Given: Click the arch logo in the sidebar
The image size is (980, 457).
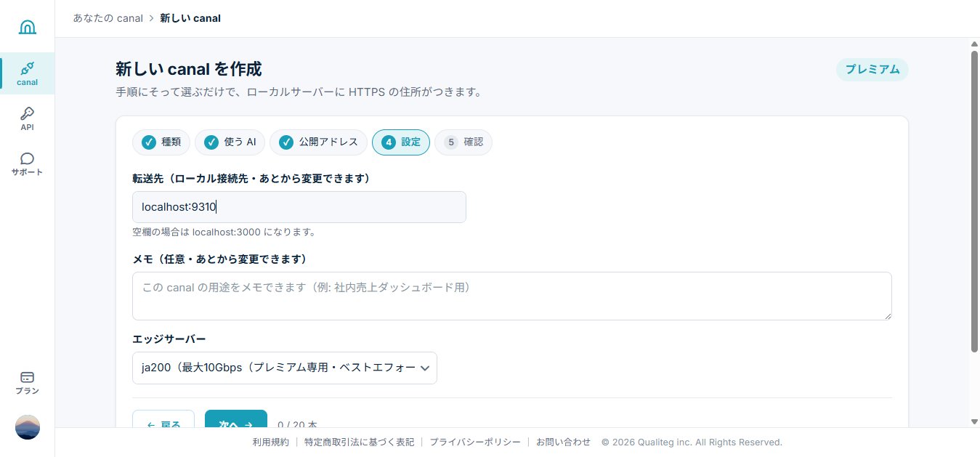Looking at the screenshot, I should (x=27, y=28).
